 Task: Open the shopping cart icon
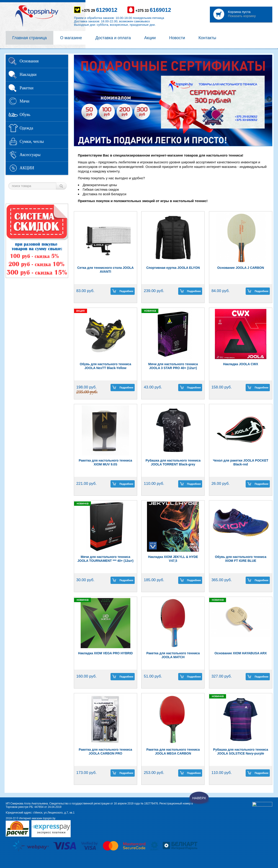[x=219, y=14]
